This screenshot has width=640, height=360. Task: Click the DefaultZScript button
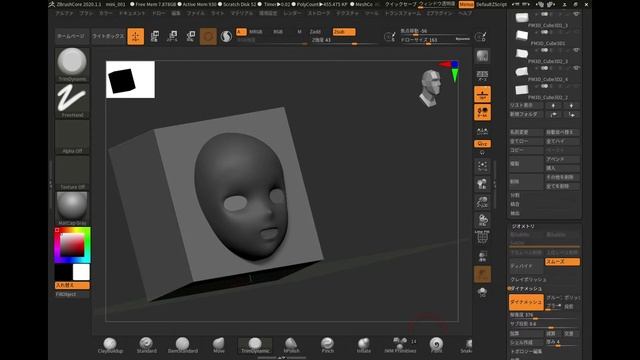click(492, 4)
